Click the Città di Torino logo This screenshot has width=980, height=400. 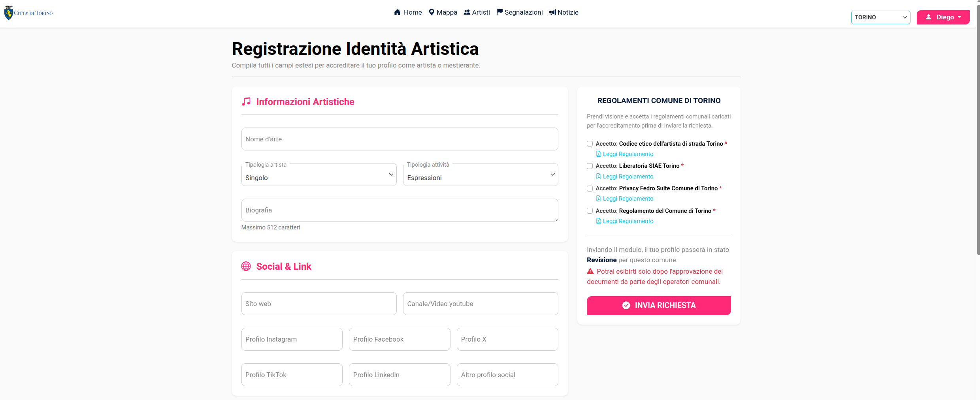(28, 13)
